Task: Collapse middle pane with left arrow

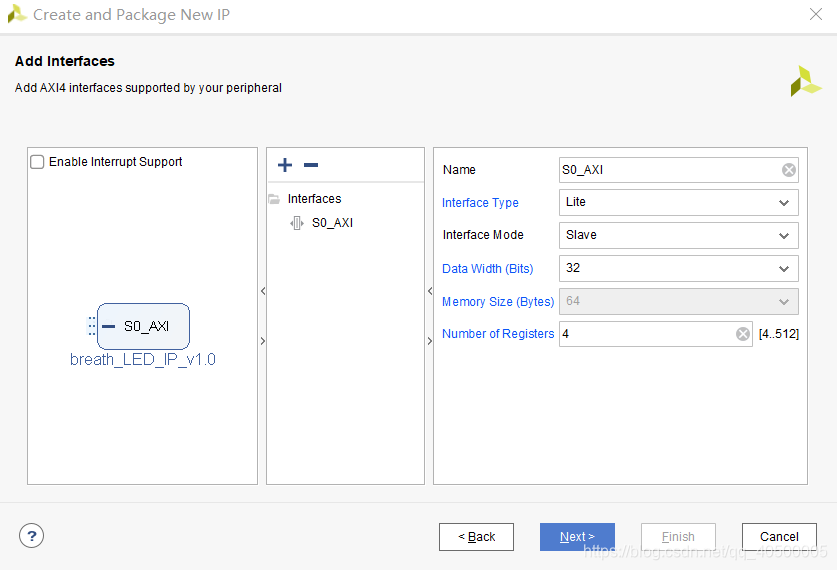Action: pyautogui.click(x=430, y=291)
